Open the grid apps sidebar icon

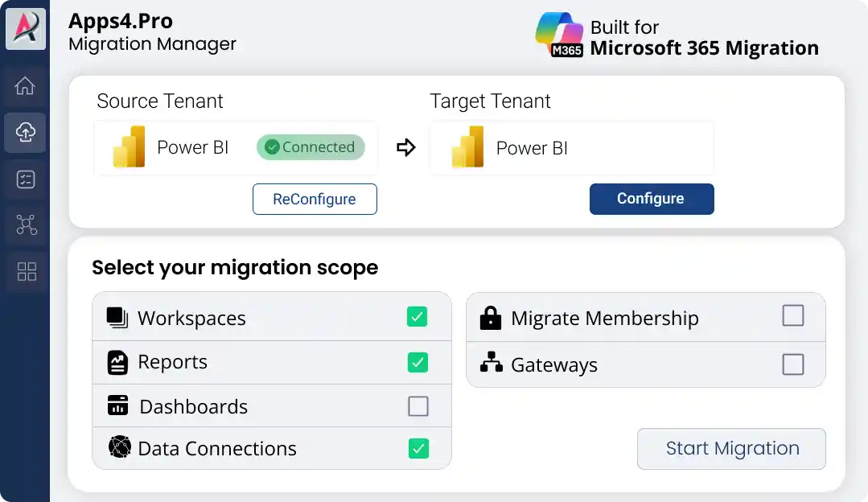27,271
